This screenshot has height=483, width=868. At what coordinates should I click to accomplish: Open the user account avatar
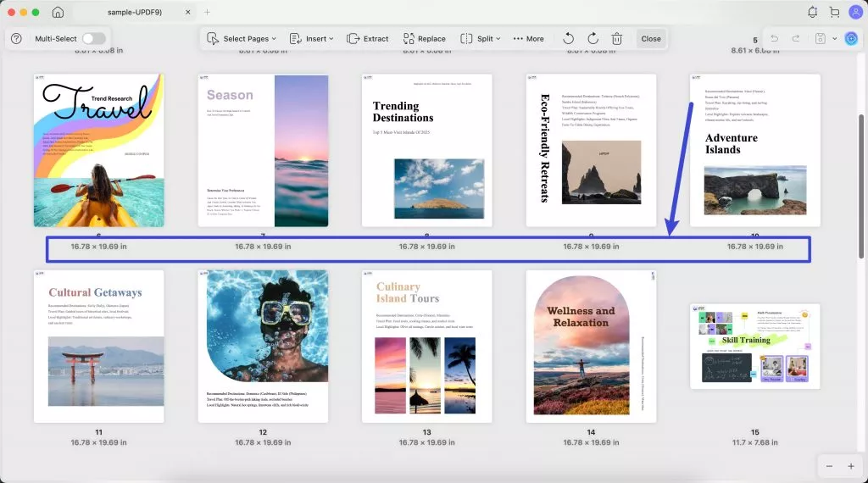[x=855, y=12]
